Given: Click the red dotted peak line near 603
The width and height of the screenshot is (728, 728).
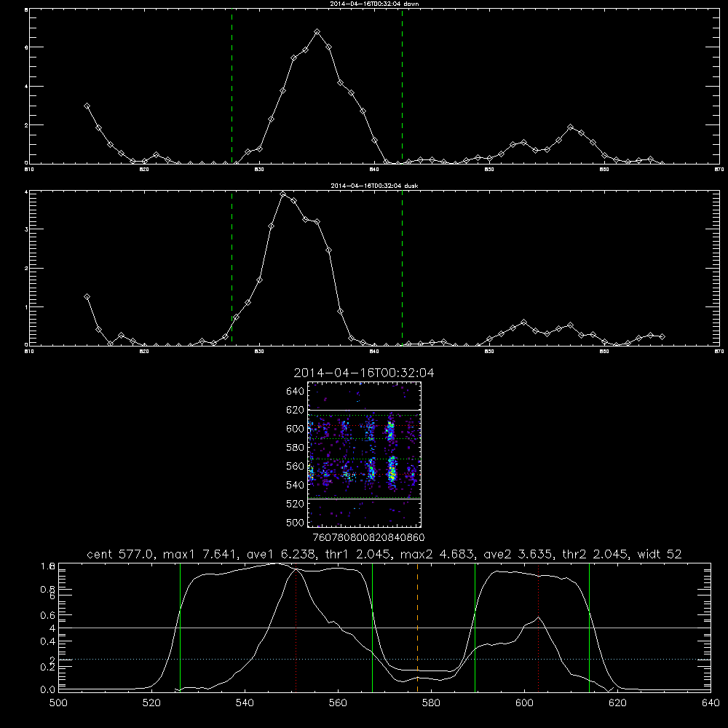Looking at the screenshot, I should 539,627.
